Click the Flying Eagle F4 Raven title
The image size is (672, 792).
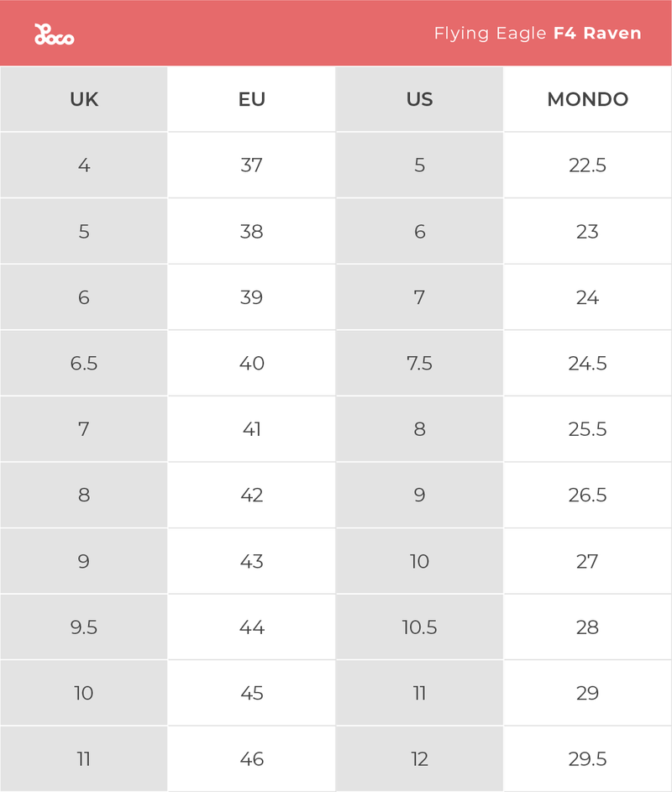pyautogui.click(x=538, y=34)
